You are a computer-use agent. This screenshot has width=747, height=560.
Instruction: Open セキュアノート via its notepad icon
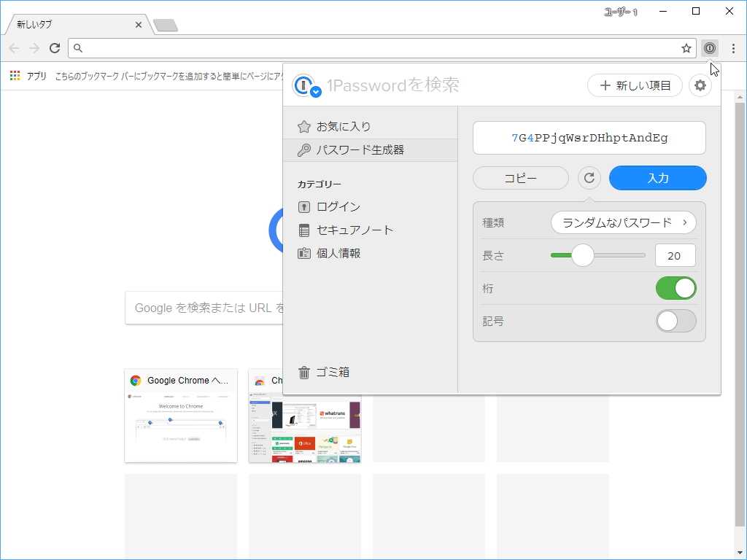click(304, 229)
